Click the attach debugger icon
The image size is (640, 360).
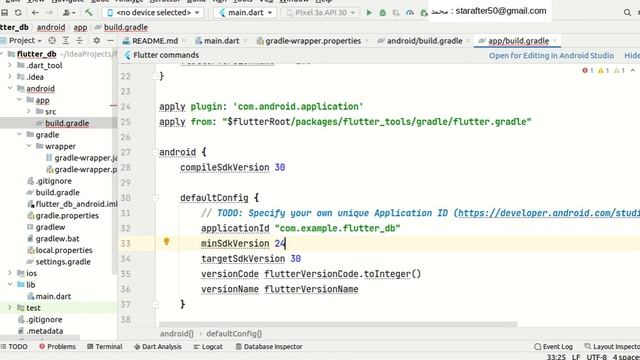tap(424, 13)
